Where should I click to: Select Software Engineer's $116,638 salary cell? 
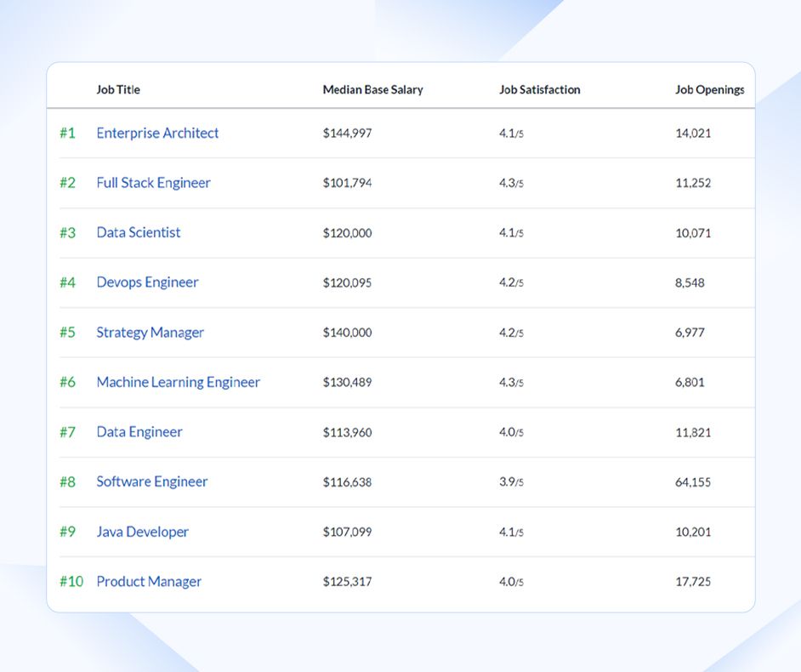pos(349,481)
